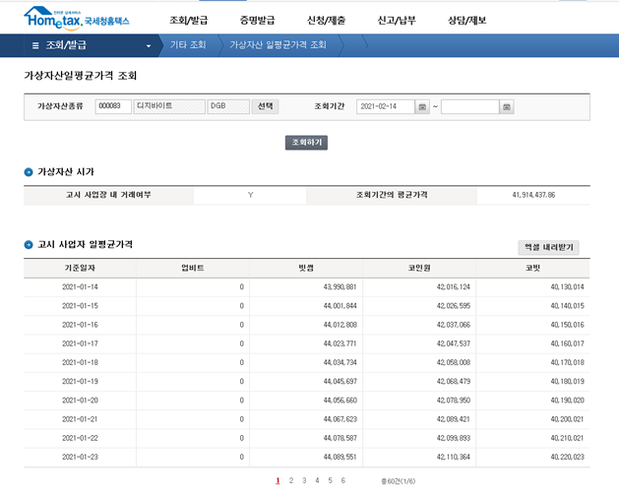Click the 조회기간의 평균가격 label
This screenshot has height=497, width=619.
click(392, 195)
